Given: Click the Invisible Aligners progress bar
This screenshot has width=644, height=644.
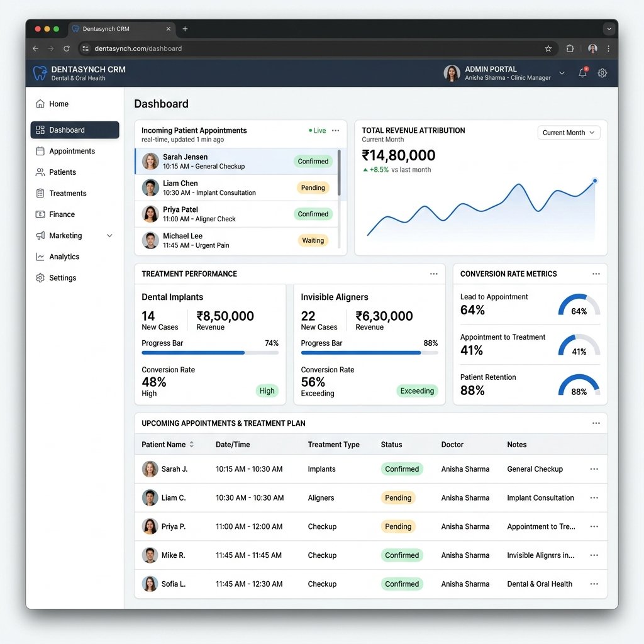Looking at the screenshot, I should pos(369,353).
